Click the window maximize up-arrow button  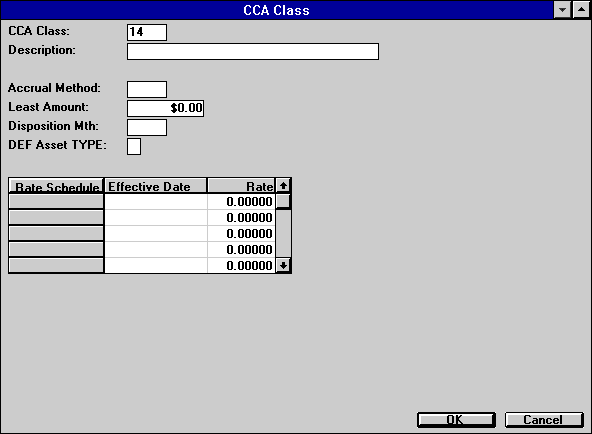tap(581, 10)
